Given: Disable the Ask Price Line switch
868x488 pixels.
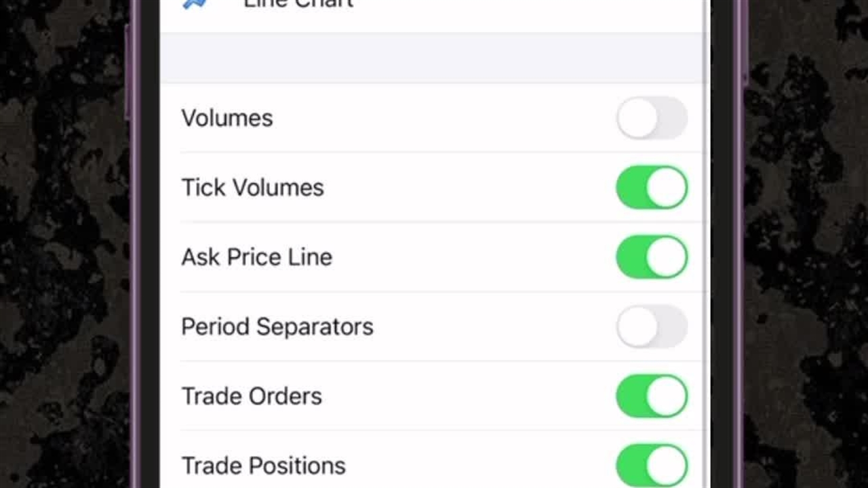Looking at the screenshot, I should coord(652,257).
